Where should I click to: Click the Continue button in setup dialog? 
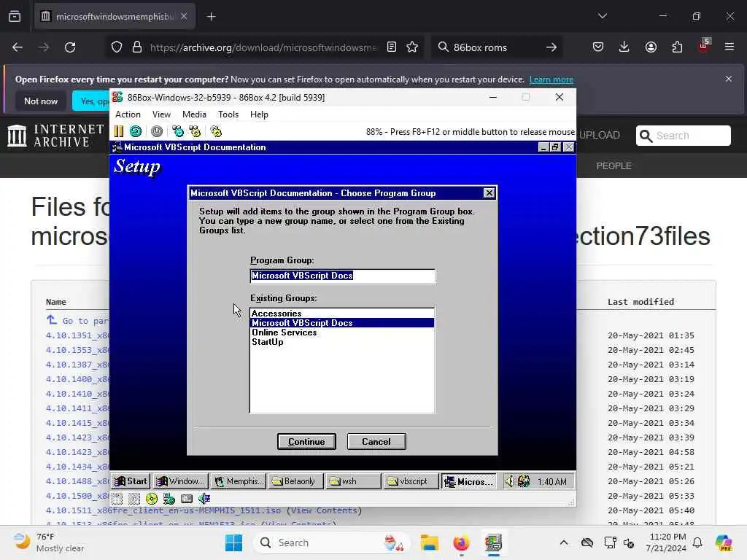(x=306, y=441)
